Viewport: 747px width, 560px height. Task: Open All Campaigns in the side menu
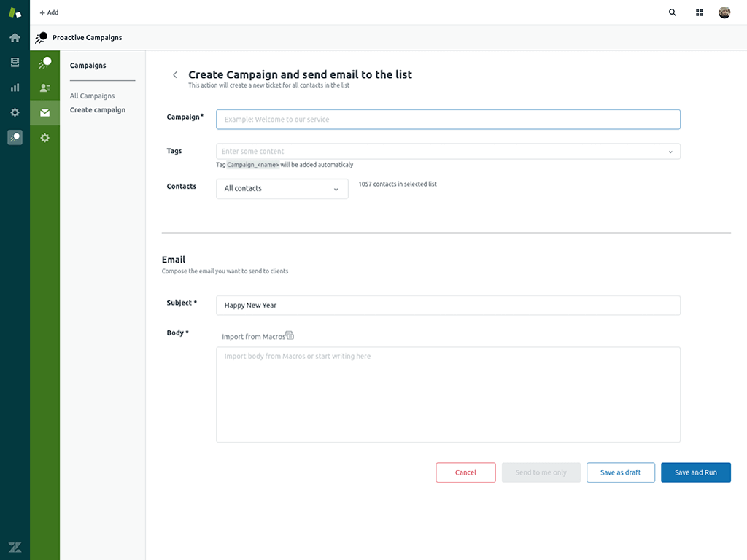coord(92,96)
